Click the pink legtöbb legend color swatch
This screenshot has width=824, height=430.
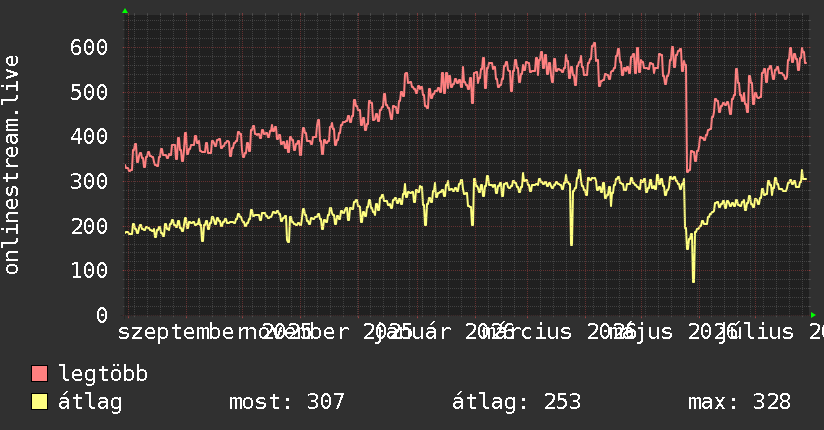tap(39, 373)
